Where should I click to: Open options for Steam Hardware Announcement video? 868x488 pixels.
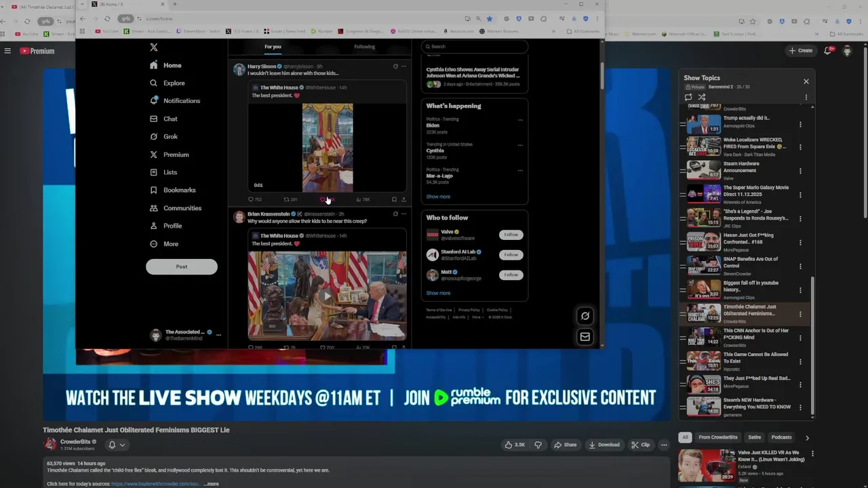[800, 171]
